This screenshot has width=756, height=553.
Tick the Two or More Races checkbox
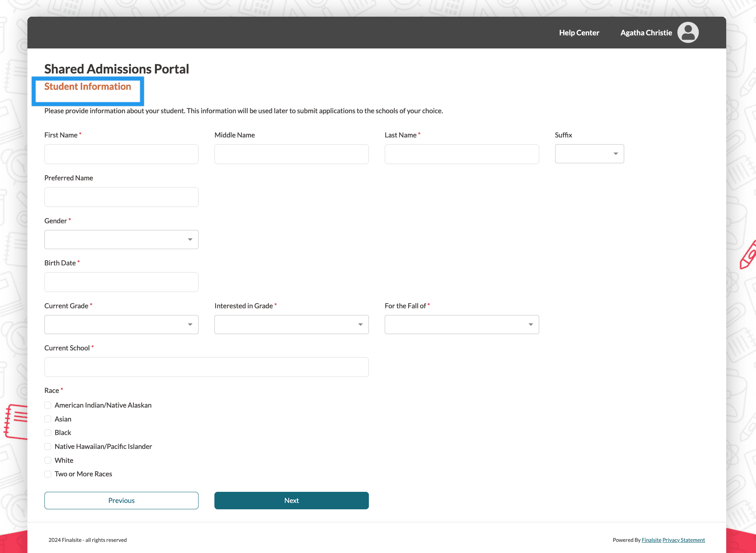pos(48,474)
